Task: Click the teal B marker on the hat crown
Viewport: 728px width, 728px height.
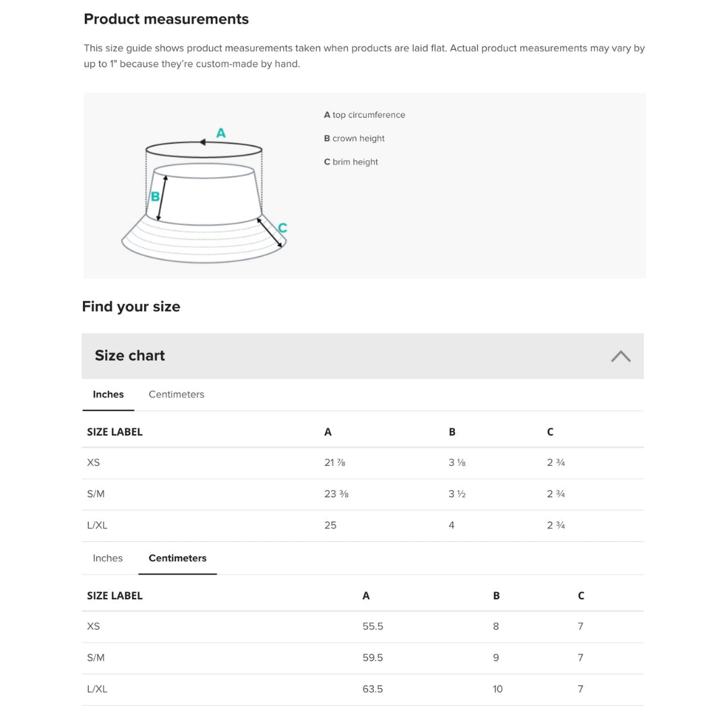Action: [155, 197]
